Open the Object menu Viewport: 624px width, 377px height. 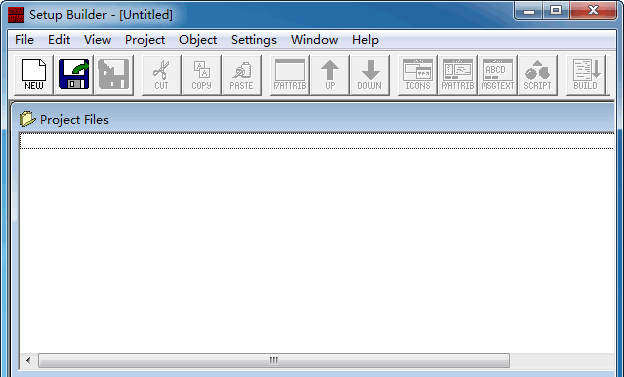click(x=198, y=40)
